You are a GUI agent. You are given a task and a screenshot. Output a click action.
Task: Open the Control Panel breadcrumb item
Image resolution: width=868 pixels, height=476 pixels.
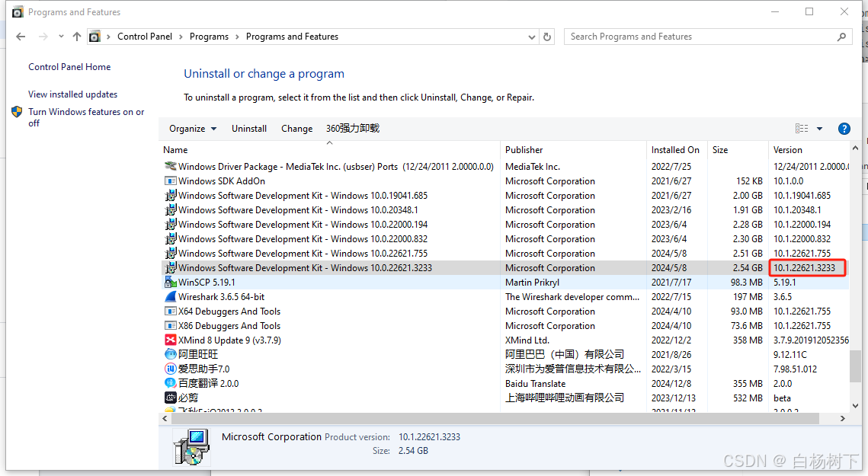[x=145, y=36]
